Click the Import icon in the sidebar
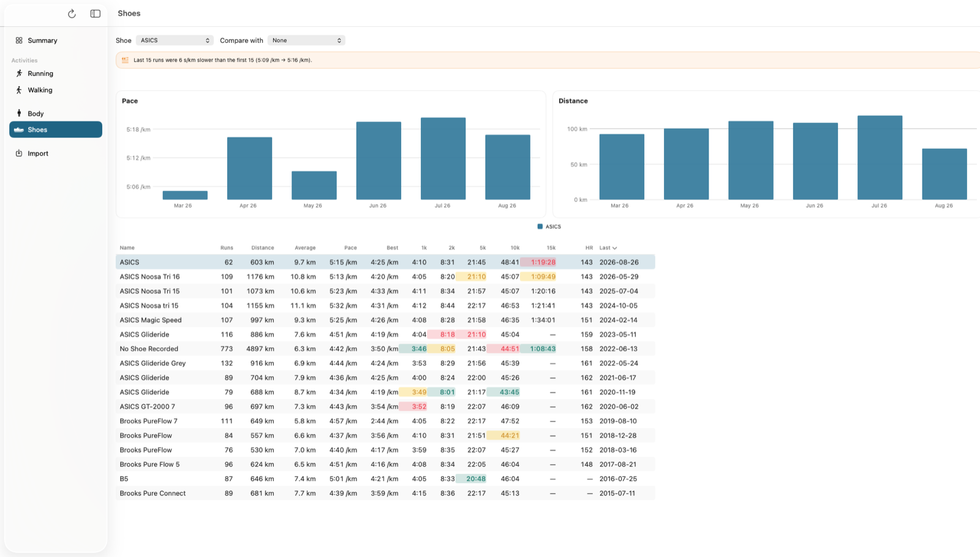The width and height of the screenshot is (980, 557). click(x=19, y=153)
